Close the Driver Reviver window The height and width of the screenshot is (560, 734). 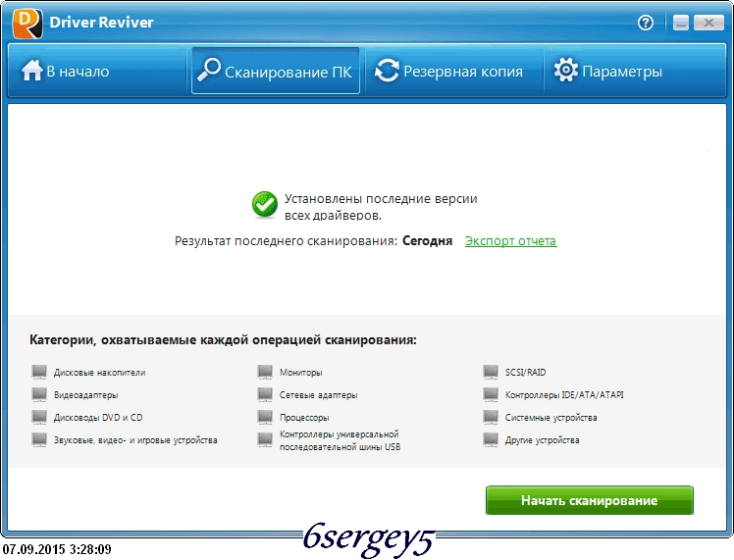(x=708, y=23)
